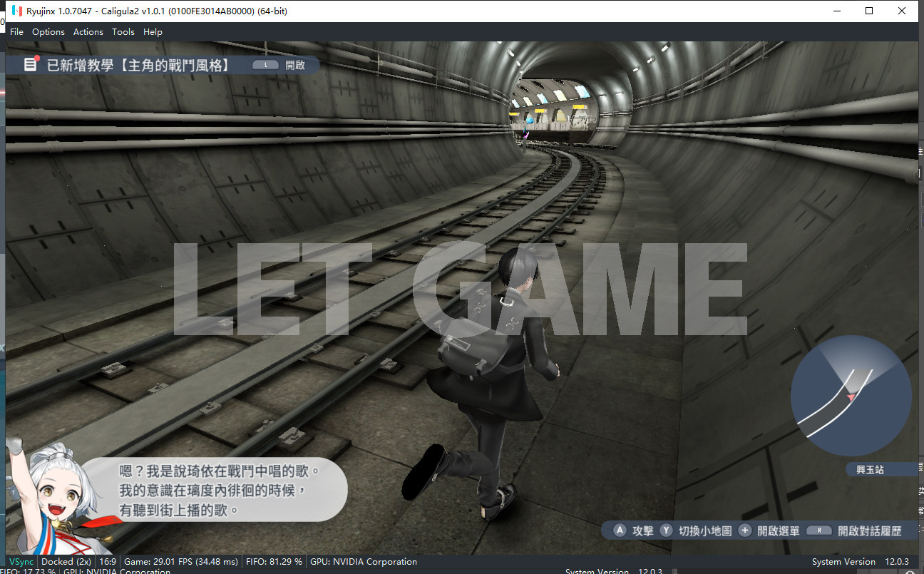Toggle Docked (2x) mode in status bar

click(66, 561)
